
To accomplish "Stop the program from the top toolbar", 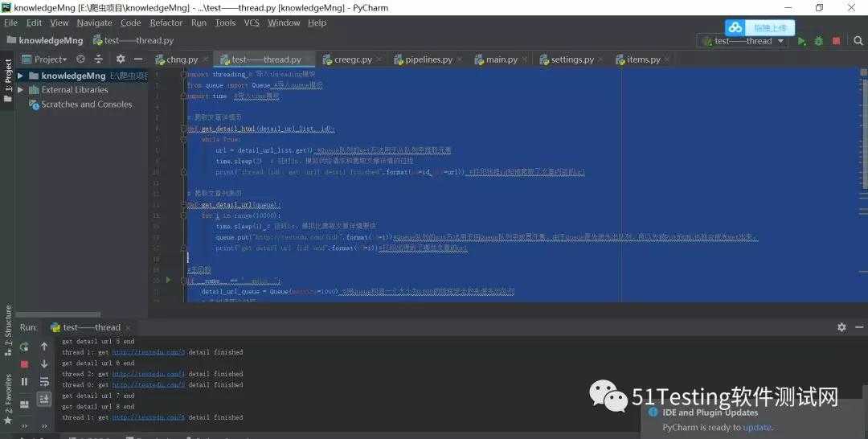I will point(837,41).
